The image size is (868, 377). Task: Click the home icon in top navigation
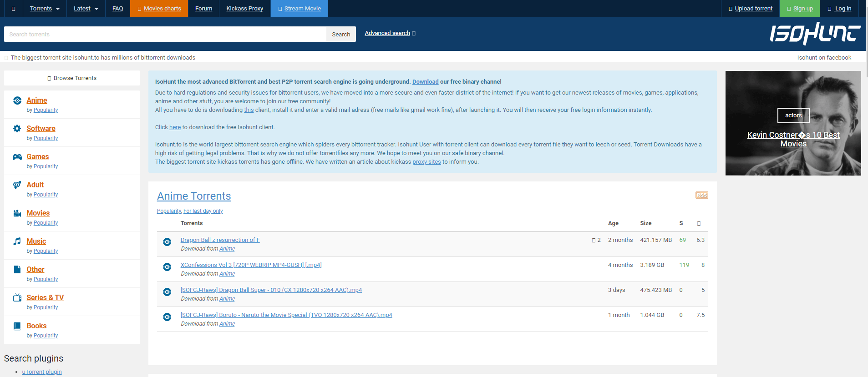[14, 9]
